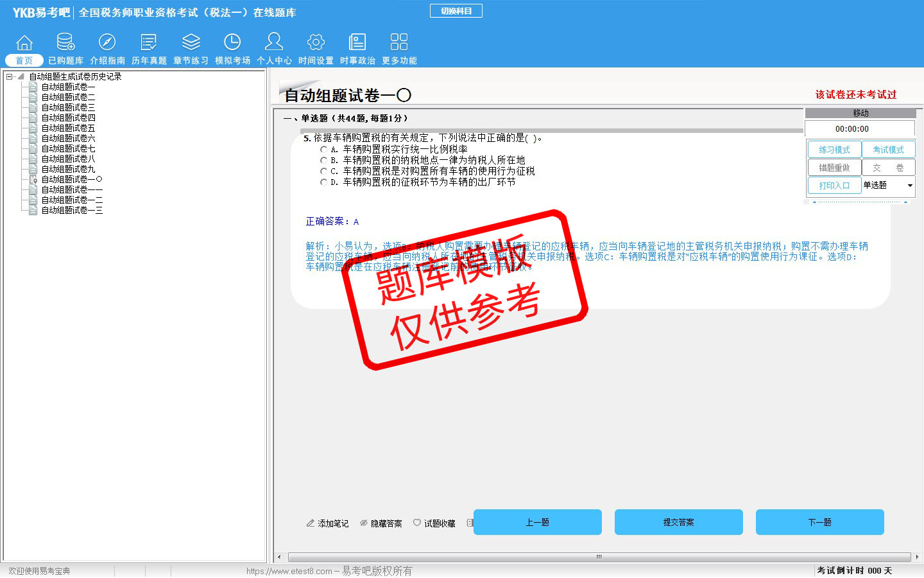Select answer option C radio button
Viewport: 924px width, 578px height.
coord(324,171)
